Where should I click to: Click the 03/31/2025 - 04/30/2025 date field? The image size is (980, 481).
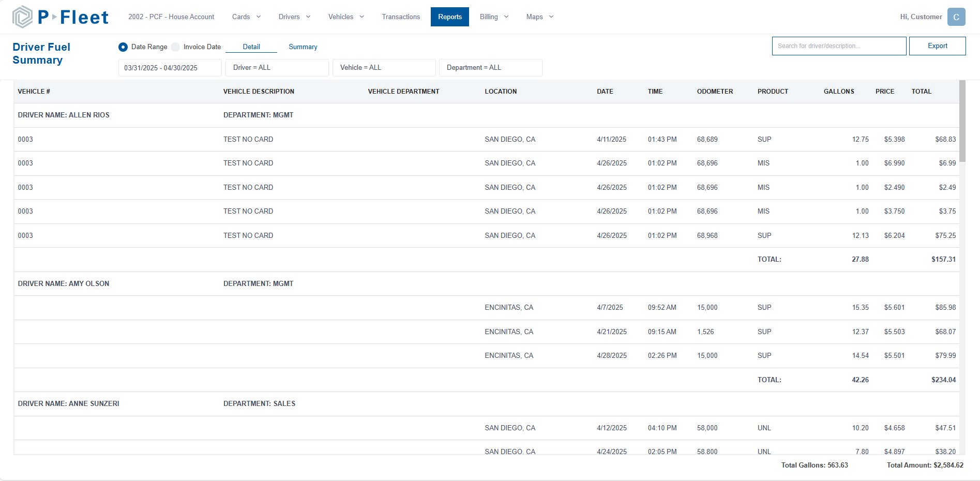tap(170, 67)
